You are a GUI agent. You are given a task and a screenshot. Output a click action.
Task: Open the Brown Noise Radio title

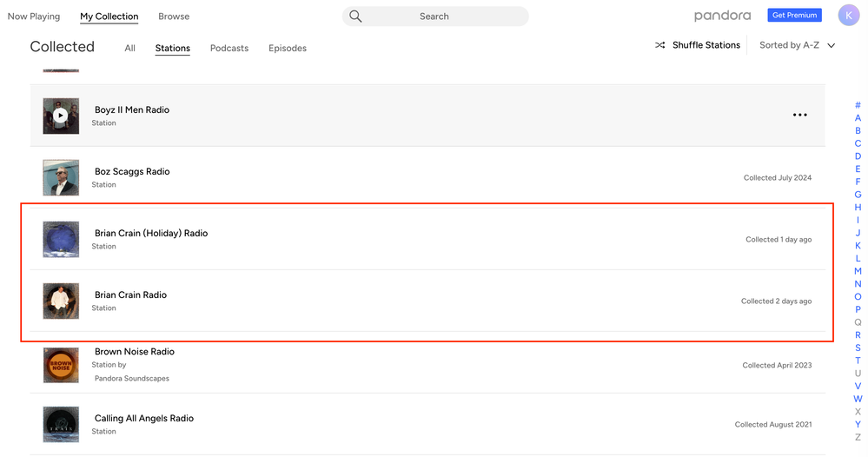coord(135,351)
